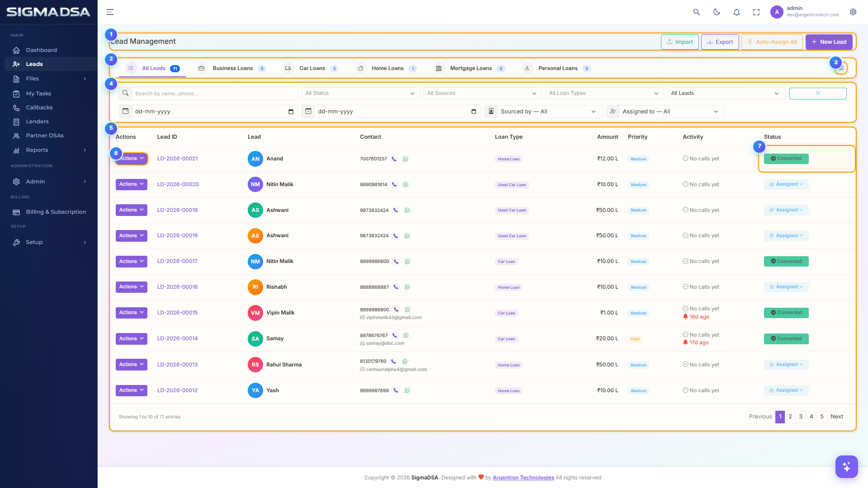
Task: Toggle the sidebar hamburger menu
Action: [110, 12]
